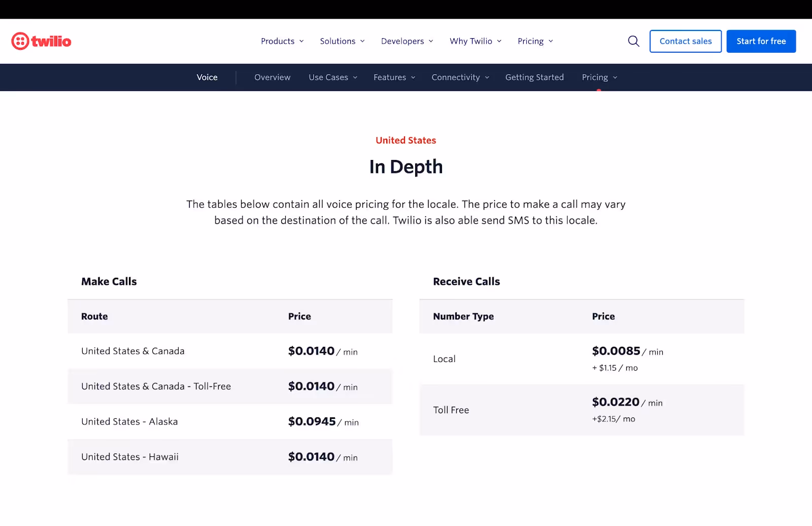The width and height of the screenshot is (812, 526).
Task: Open the Why Twilio dropdown
Action: click(x=476, y=41)
